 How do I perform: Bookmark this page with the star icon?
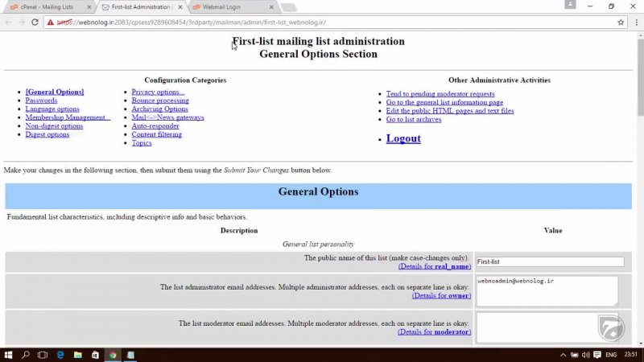621,22
